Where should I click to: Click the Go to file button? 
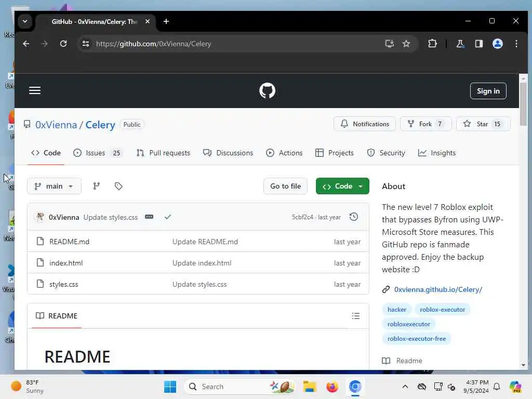(x=285, y=186)
